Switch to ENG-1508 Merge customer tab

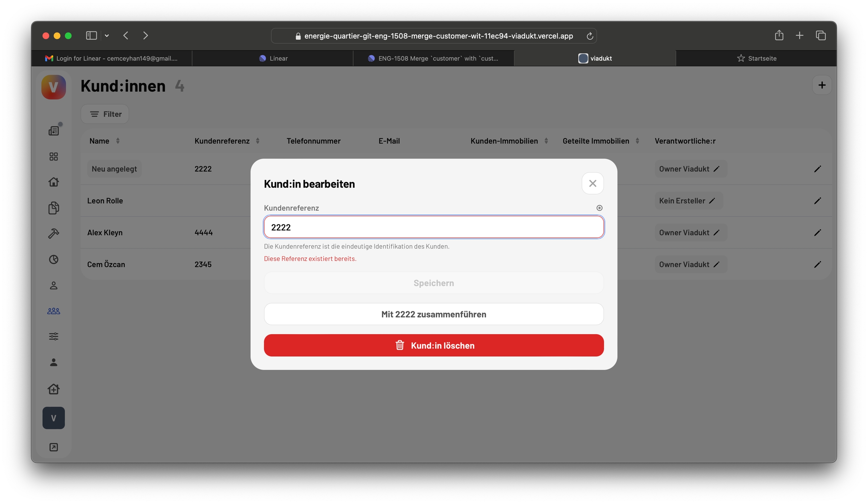(x=433, y=58)
